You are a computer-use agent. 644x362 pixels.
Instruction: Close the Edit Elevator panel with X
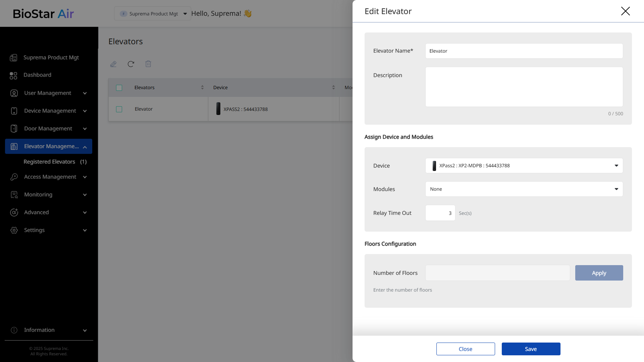coord(625,11)
